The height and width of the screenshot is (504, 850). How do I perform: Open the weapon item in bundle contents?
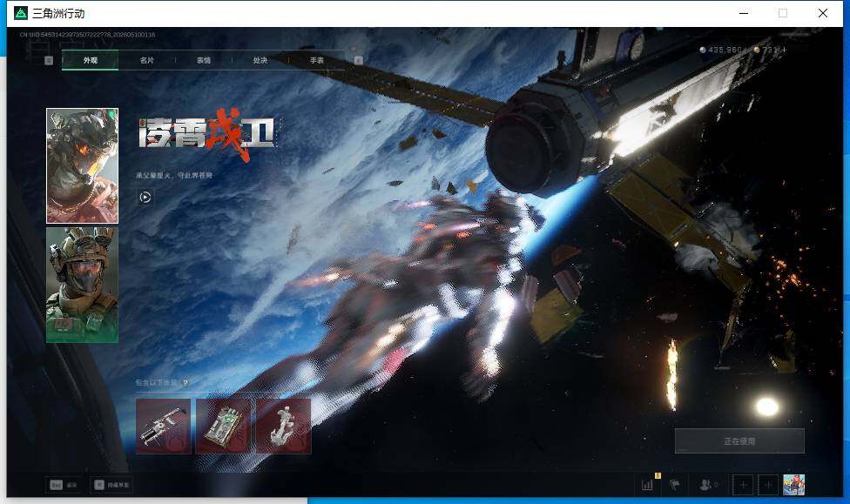click(x=163, y=426)
